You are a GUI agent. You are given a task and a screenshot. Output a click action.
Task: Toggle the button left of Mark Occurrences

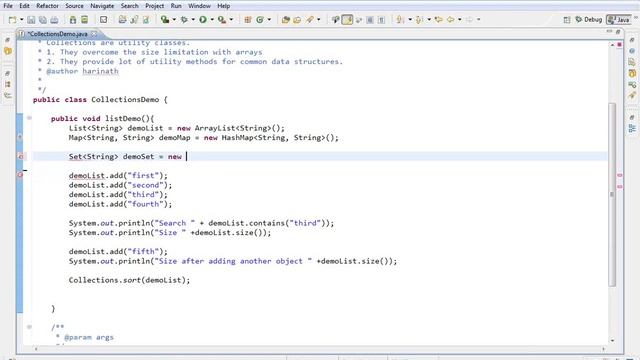[x=336, y=20]
